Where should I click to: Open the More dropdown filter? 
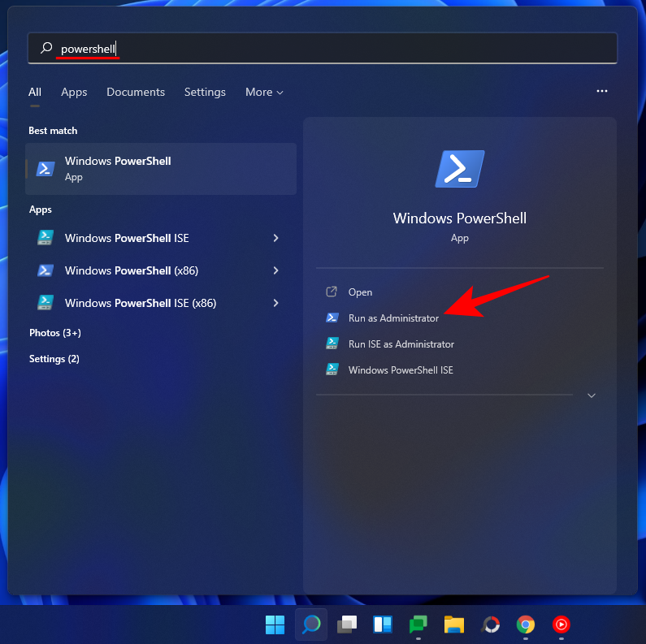pyautogui.click(x=264, y=92)
